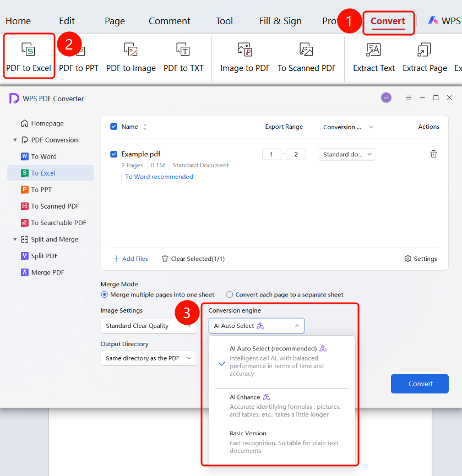
Task: Collapse the Split and Merge tree section
Action: coord(15,239)
